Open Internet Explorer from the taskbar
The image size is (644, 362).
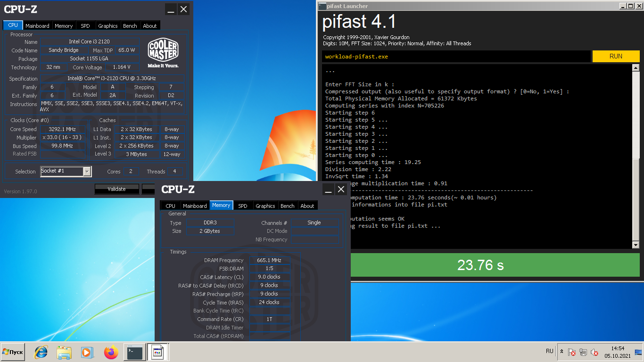pyautogui.click(x=41, y=352)
